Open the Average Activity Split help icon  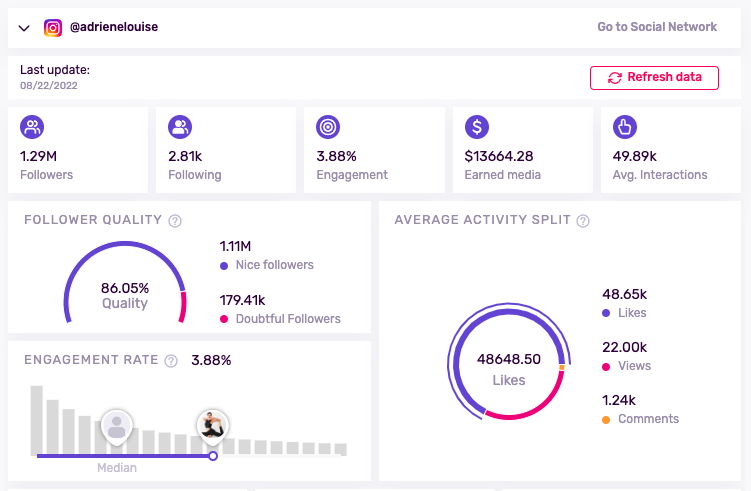(583, 221)
